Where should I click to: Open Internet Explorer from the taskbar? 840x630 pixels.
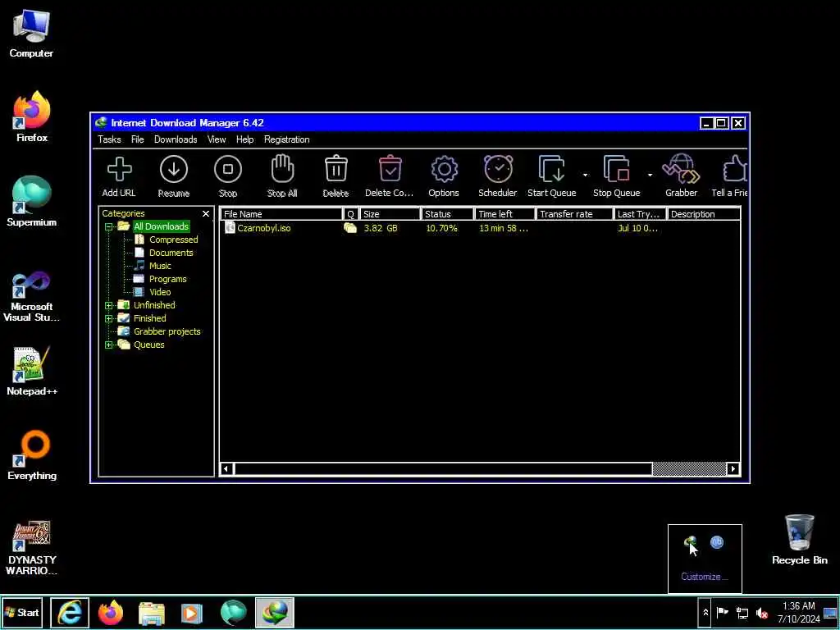click(x=70, y=613)
